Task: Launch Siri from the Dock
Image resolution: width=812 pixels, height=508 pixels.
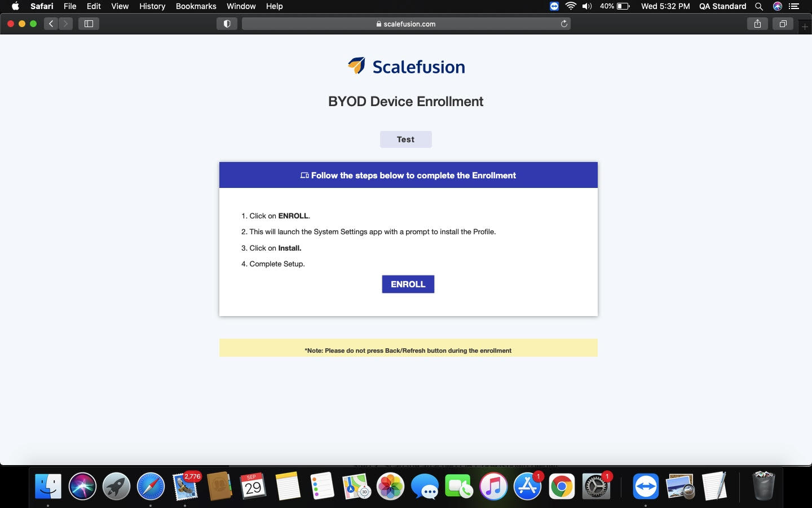Action: [82, 487]
